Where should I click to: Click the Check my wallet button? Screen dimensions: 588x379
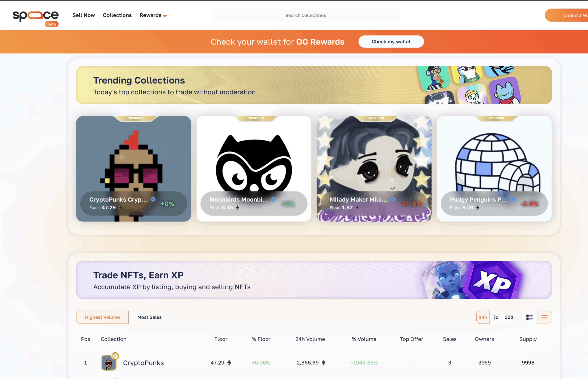click(x=391, y=42)
